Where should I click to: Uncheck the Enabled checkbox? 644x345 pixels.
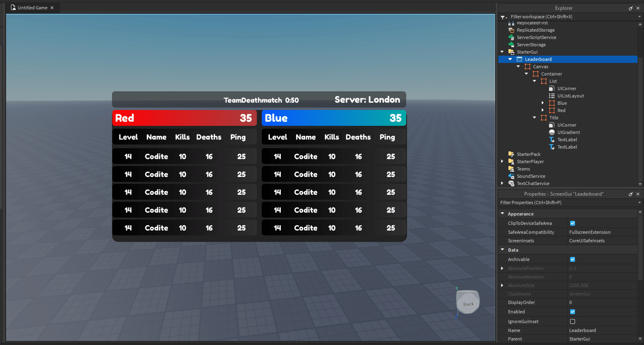pos(572,312)
